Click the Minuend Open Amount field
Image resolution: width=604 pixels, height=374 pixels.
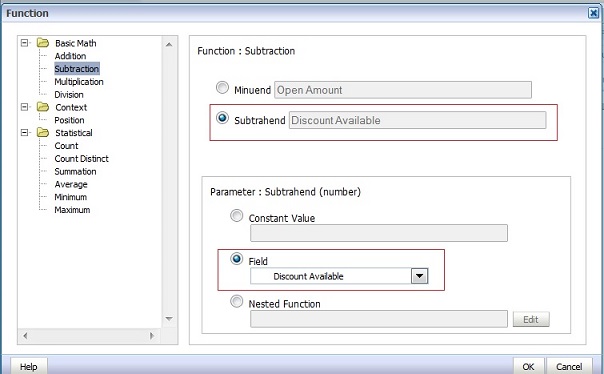coord(403,90)
